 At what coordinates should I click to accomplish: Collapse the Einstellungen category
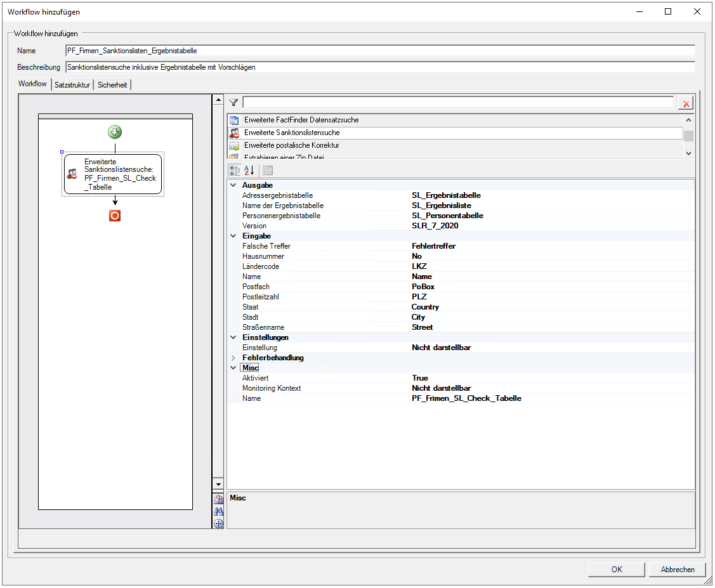coord(233,337)
